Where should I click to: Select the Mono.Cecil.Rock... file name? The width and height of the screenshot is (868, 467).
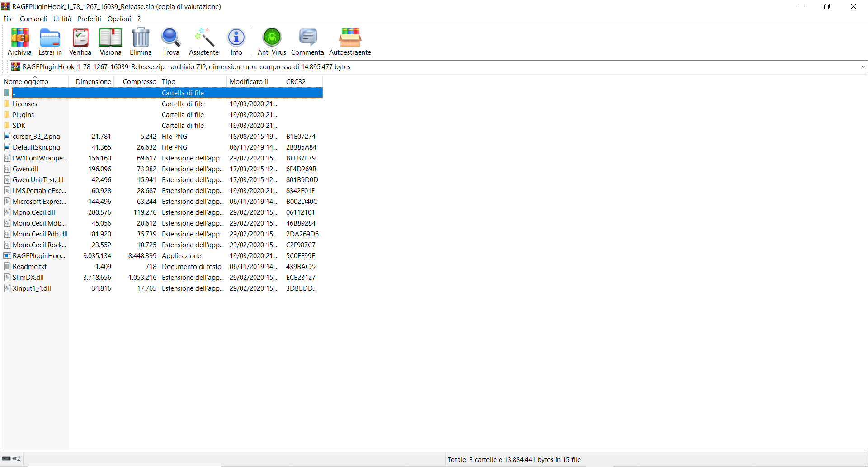coord(39,245)
